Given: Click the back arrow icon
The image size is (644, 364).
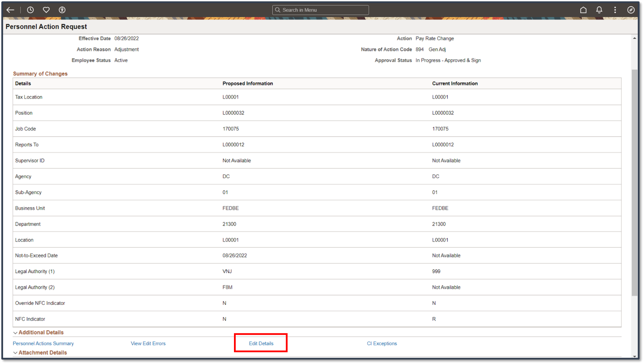Looking at the screenshot, I should click(10, 10).
